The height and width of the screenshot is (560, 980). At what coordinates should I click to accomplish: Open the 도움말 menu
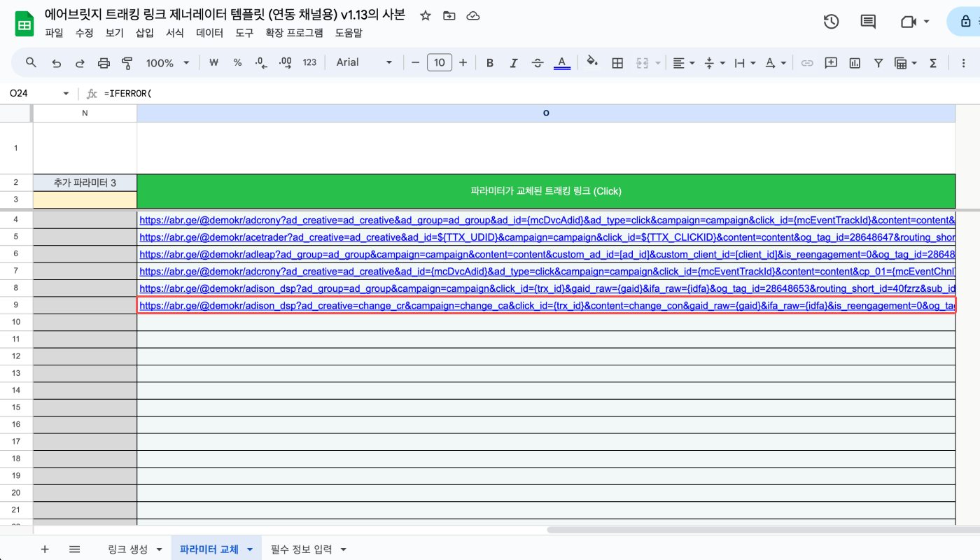point(349,33)
